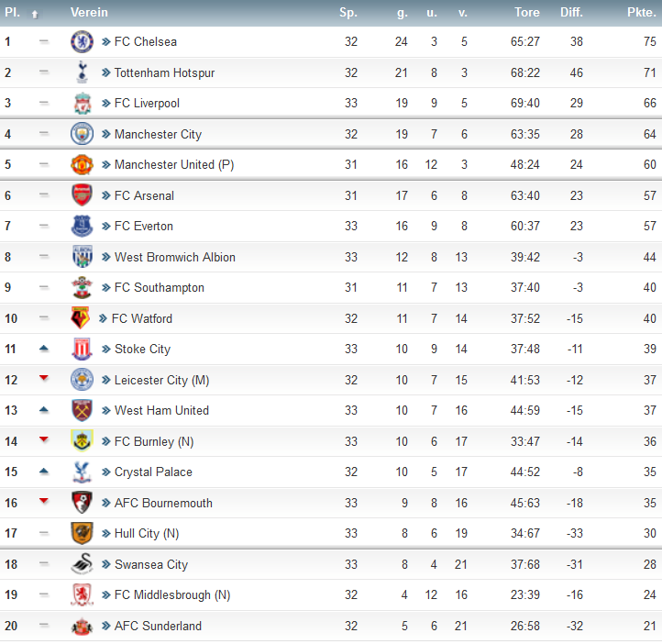Image resolution: width=662 pixels, height=644 pixels.
Task: Select the Diff. column header
Action: 571,12
